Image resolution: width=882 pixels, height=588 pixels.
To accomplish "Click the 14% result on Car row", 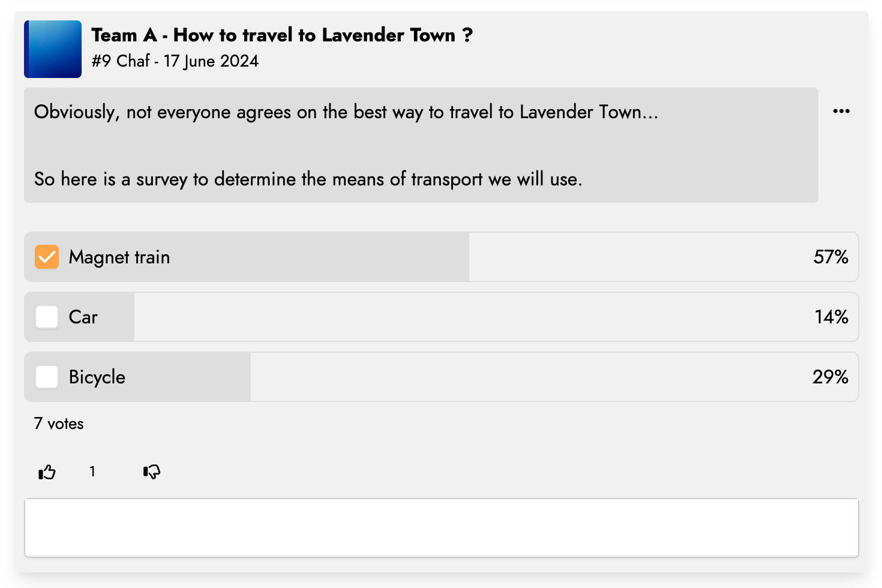I will click(x=831, y=317).
